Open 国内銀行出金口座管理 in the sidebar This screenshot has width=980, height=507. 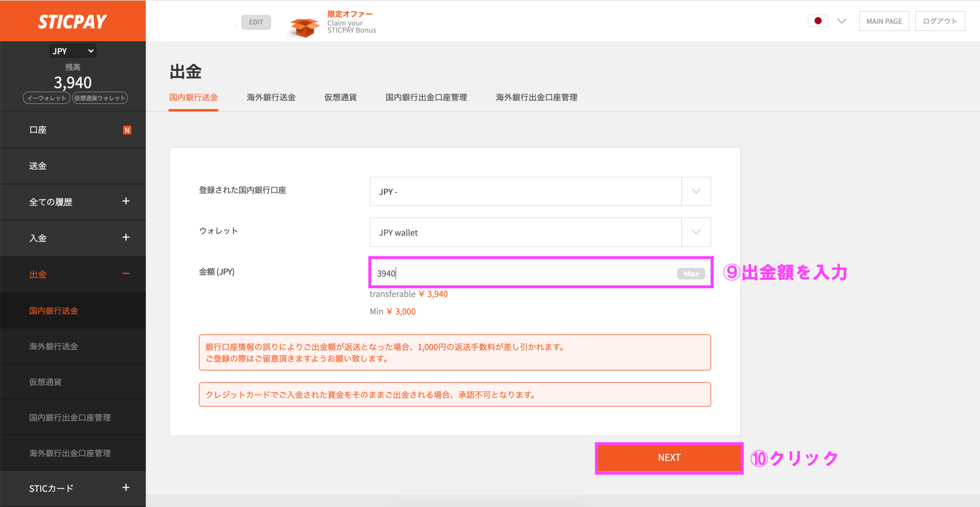pyautogui.click(x=70, y=418)
